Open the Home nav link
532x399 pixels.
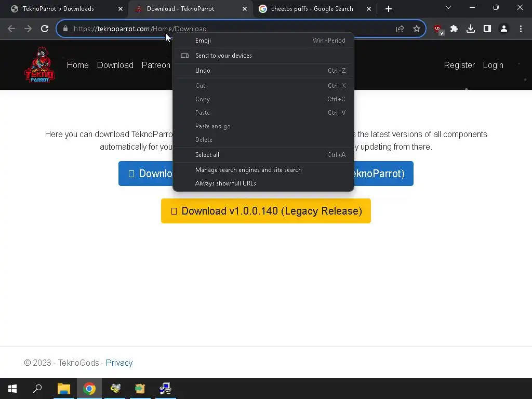coord(78,65)
